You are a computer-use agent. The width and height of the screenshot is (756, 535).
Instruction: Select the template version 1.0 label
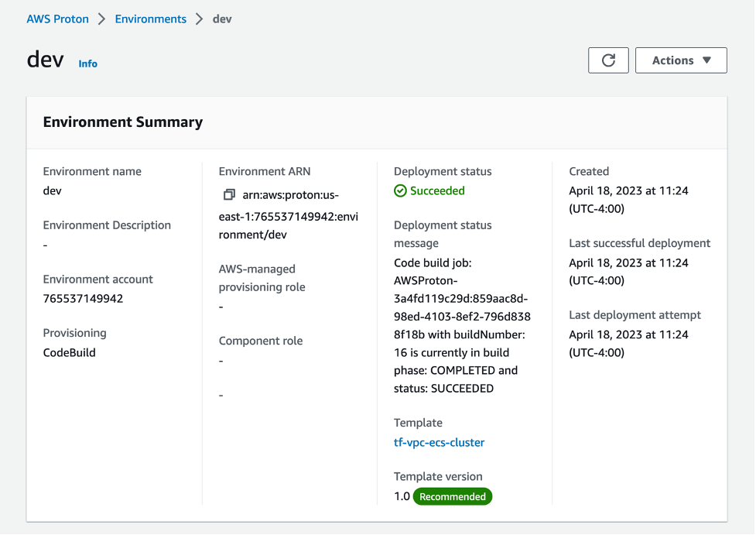point(401,496)
